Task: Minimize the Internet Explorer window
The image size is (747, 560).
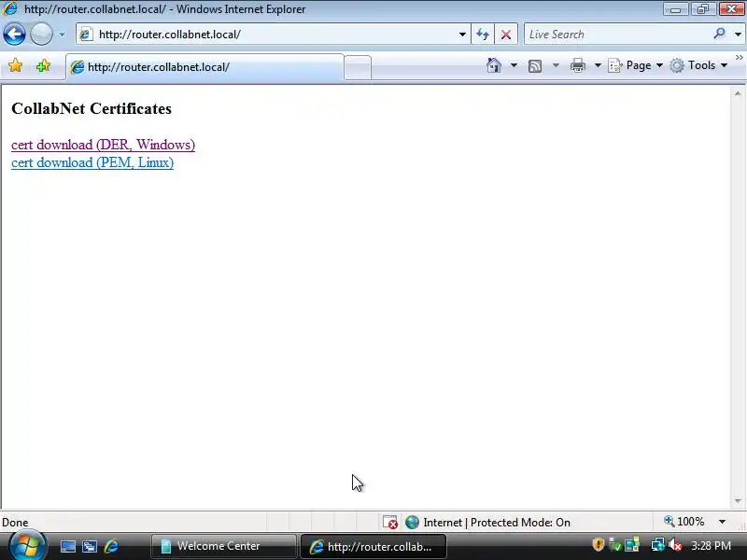Action: click(675, 8)
